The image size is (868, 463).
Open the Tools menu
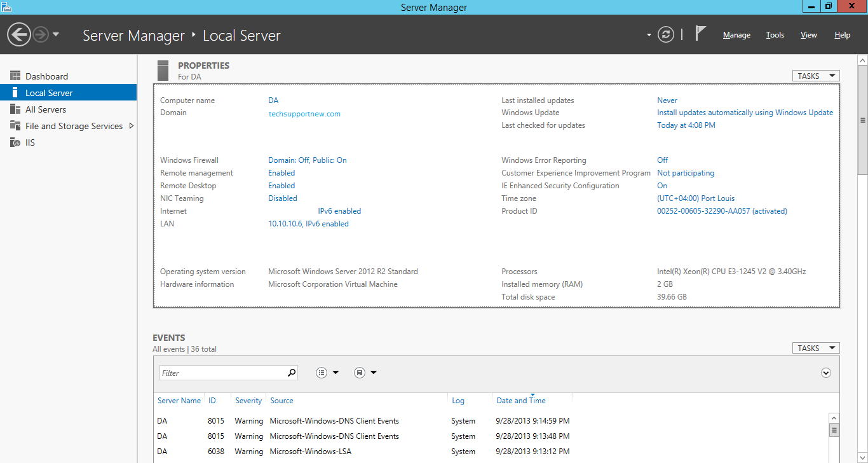coord(775,35)
